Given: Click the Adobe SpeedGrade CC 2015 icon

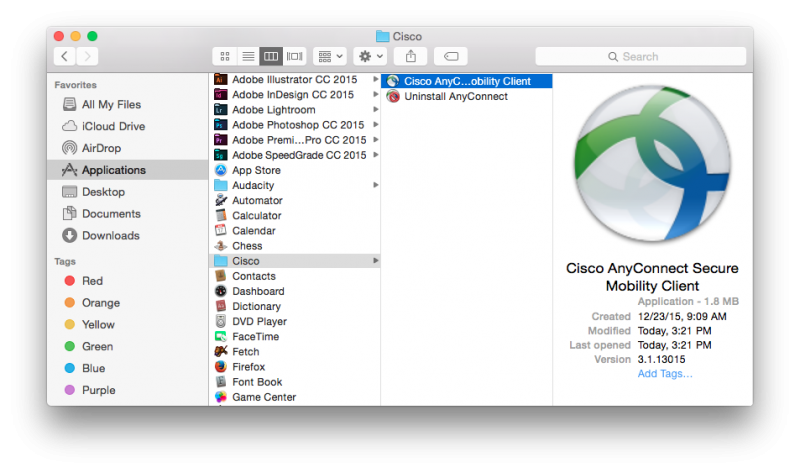Looking at the screenshot, I should pos(220,155).
